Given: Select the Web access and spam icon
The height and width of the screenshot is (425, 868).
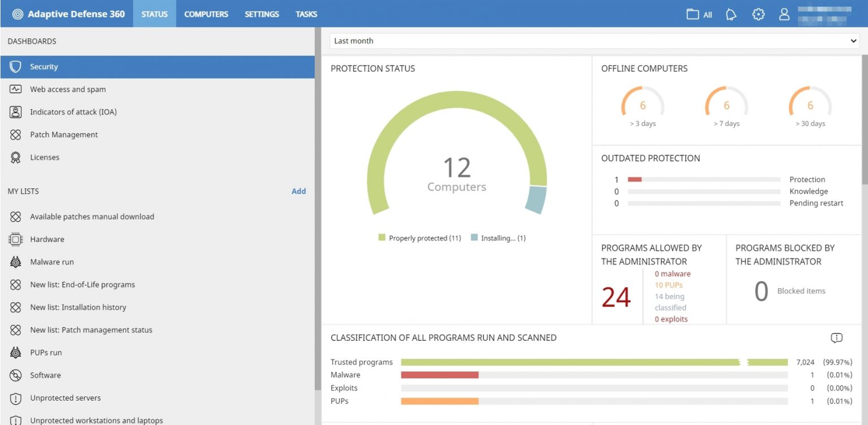Looking at the screenshot, I should (x=16, y=89).
